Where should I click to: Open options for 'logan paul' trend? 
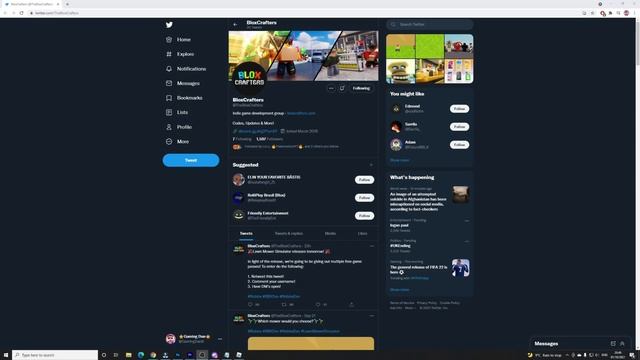point(467,221)
